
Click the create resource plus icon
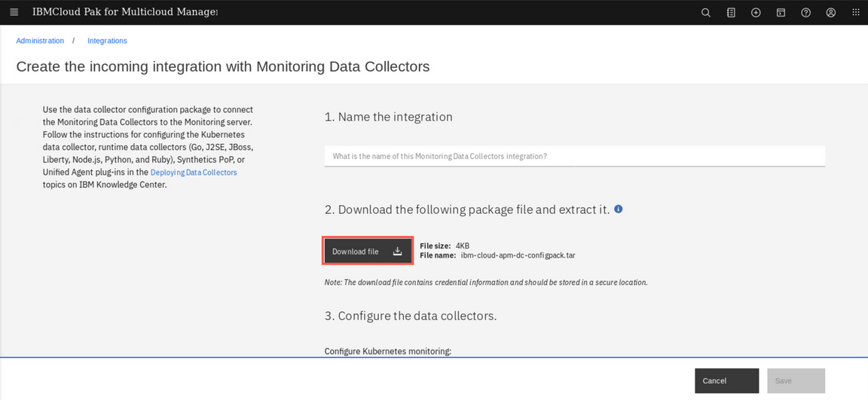tap(756, 13)
